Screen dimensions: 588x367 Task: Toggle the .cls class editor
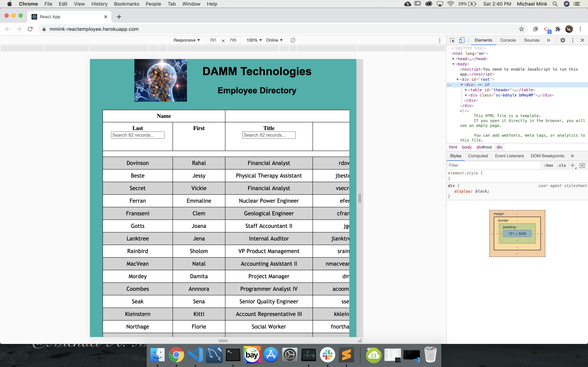coord(561,165)
